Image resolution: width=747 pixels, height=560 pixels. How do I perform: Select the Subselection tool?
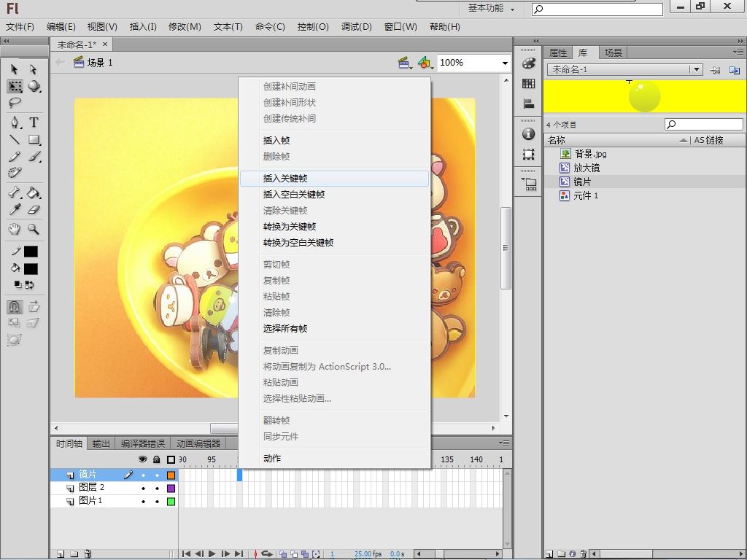(x=34, y=69)
